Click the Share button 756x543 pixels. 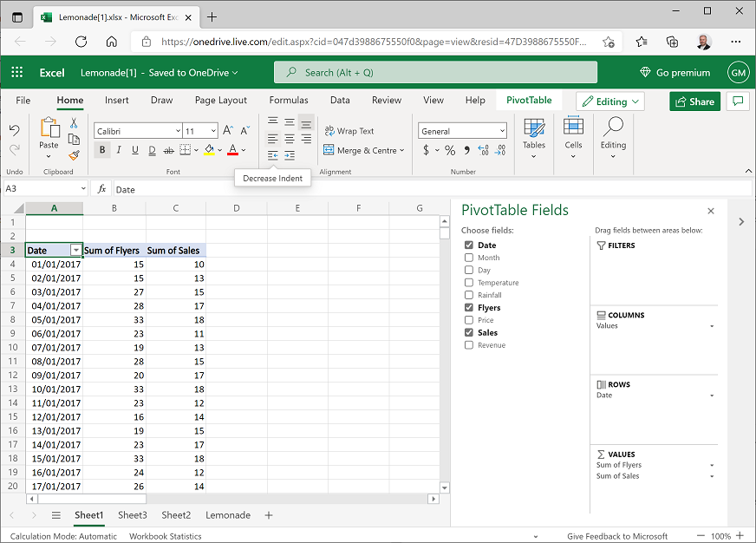694,101
